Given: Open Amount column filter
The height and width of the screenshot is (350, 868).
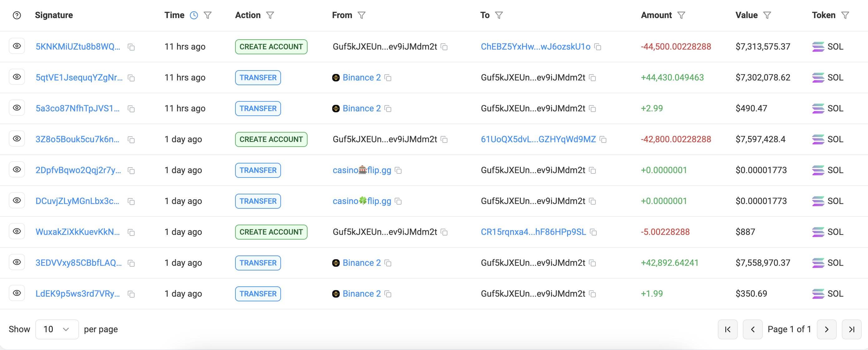Looking at the screenshot, I should pos(681,15).
